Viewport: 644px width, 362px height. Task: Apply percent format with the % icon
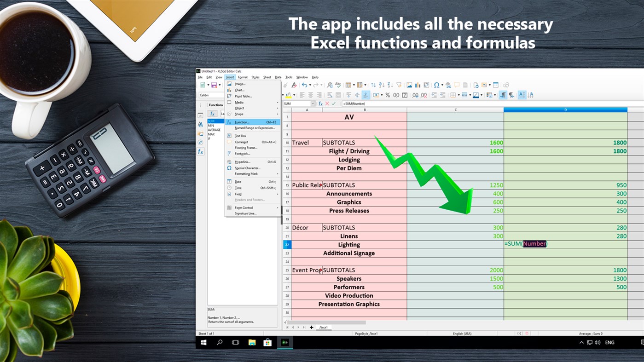click(x=388, y=95)
